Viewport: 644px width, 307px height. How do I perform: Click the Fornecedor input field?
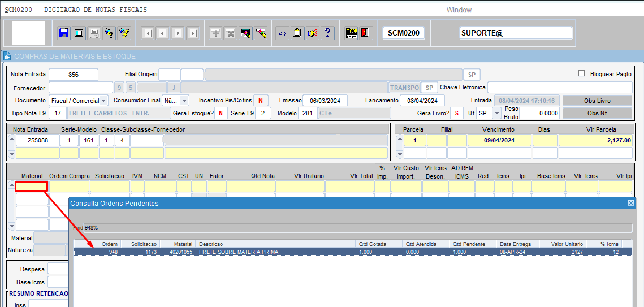80,87
